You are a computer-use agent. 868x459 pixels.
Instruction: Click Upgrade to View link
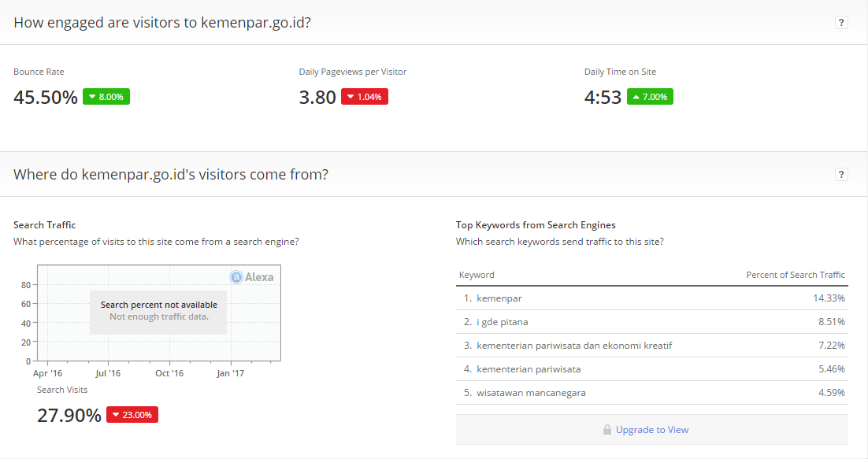[x=652, y=430]
